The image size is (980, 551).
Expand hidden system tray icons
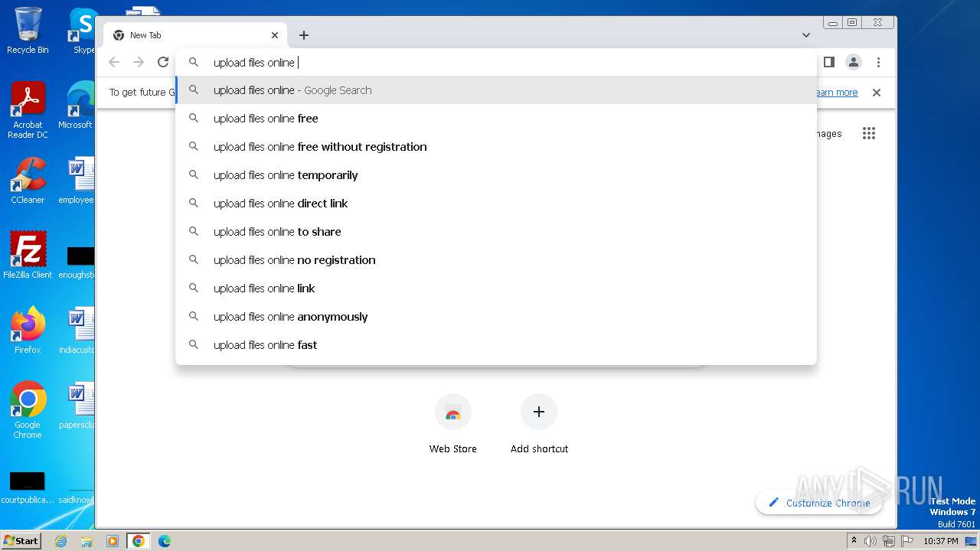tap(854, 541)
